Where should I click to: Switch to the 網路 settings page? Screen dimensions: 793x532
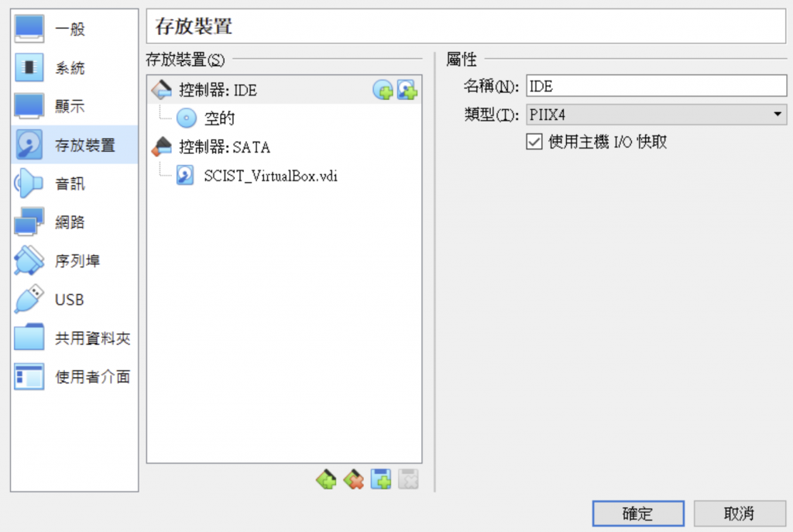74,222
